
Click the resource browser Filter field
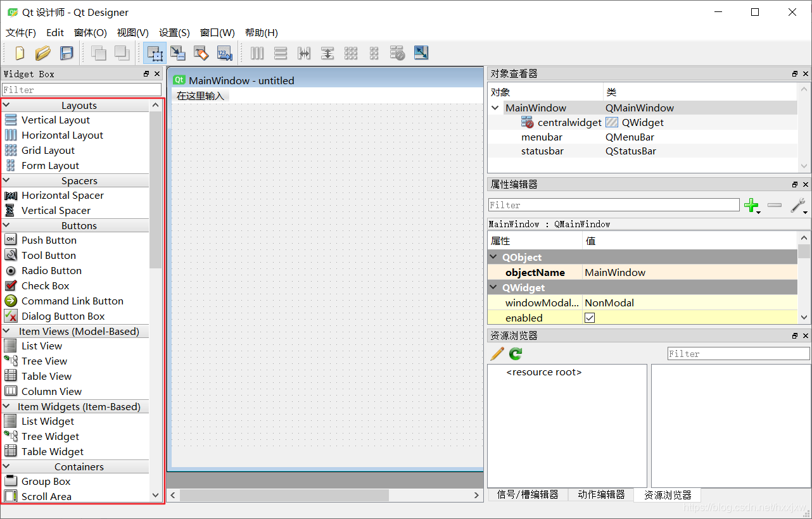[x=739, y=354]
